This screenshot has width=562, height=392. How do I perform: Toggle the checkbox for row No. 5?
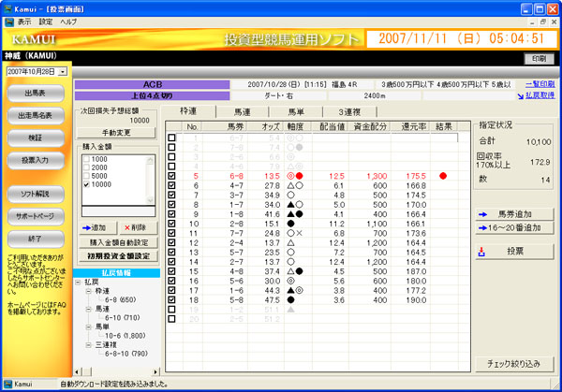tap(171, 175)
